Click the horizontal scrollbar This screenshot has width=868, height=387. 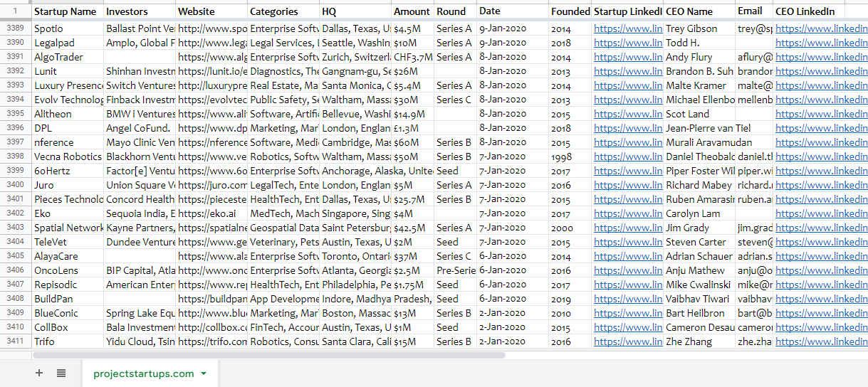(x=269, y=355)
